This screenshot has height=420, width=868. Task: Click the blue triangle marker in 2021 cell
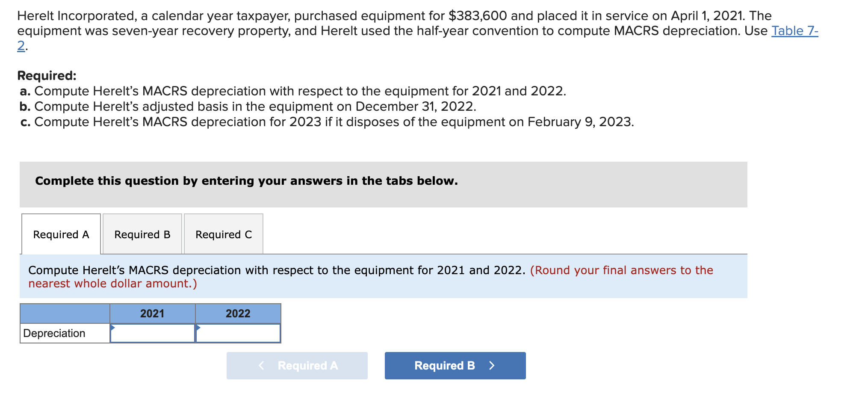[112, 328]
